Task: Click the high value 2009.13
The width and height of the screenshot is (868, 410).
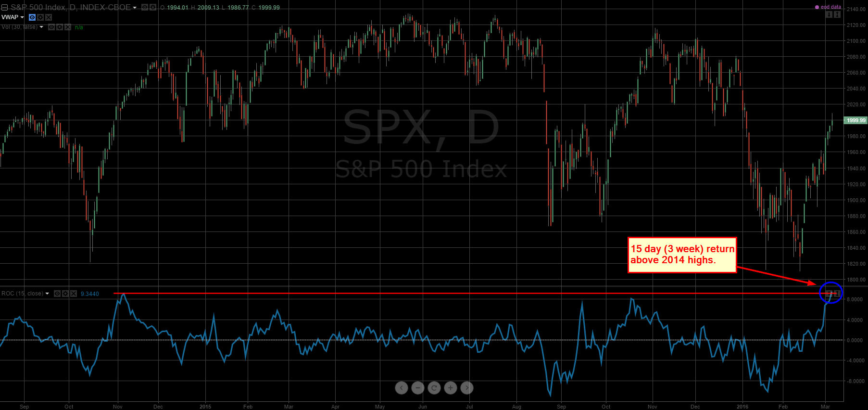Action: (x=208, y=8)
